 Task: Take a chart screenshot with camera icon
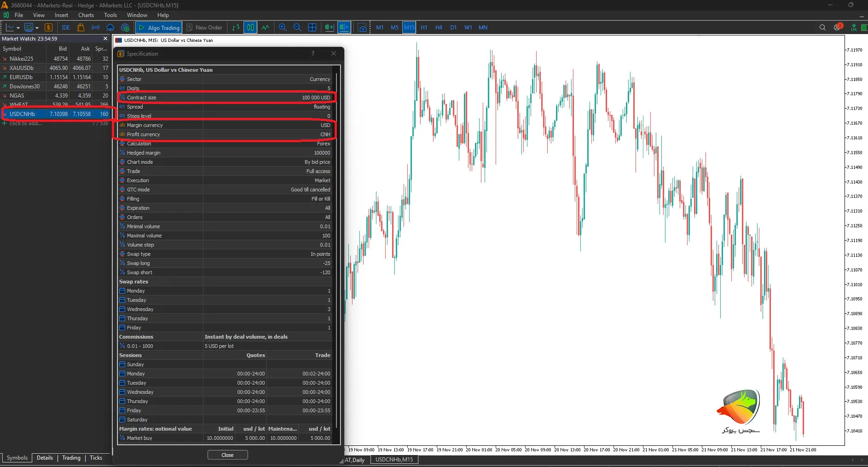tap(362, 28)
